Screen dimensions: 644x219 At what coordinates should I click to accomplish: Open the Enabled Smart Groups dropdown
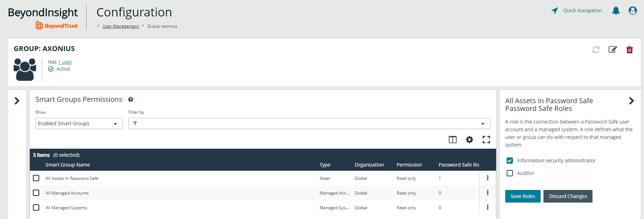pos(79,123)
